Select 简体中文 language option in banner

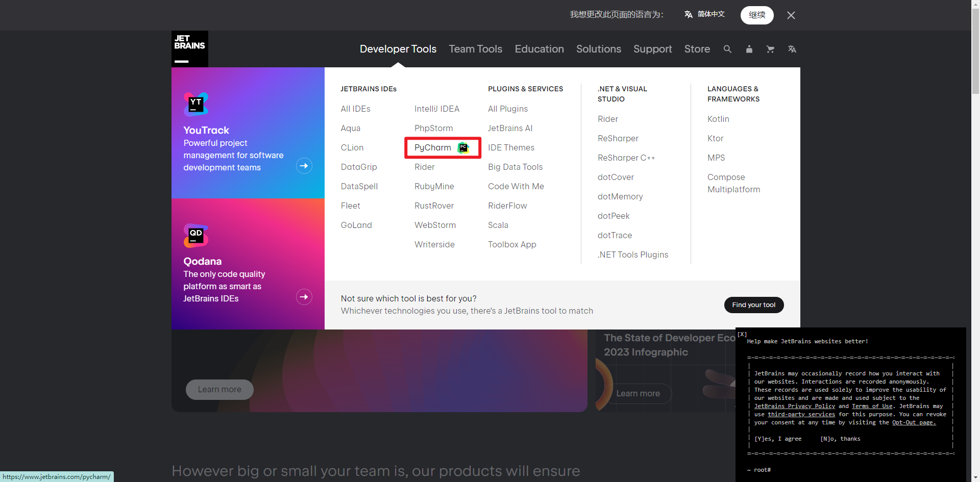704,14
